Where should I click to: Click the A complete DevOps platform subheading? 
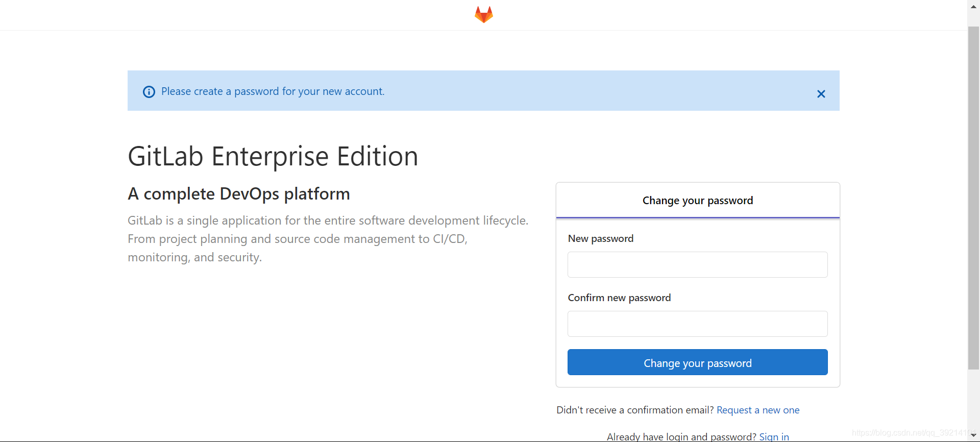point(239,194)
